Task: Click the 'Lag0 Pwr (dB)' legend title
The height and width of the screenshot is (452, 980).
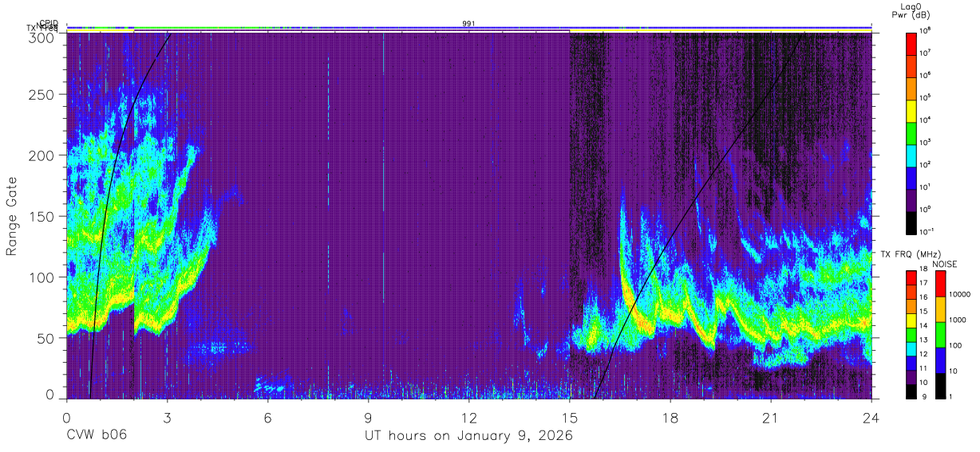Action: coord(912,11)
